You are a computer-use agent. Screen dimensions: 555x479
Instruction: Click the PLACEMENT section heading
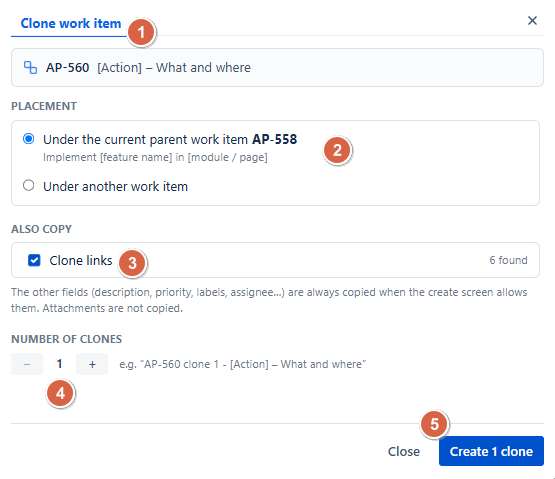44,106
